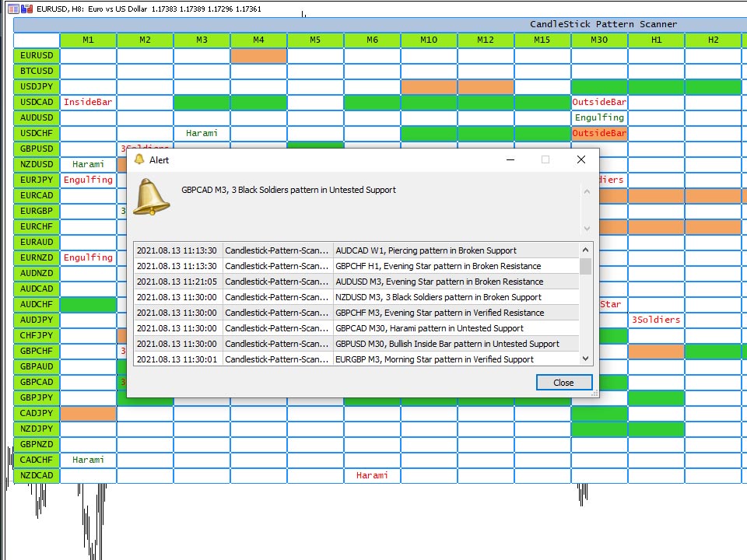Click the red Harami signal in NZDCAD row

click(372, 475)
